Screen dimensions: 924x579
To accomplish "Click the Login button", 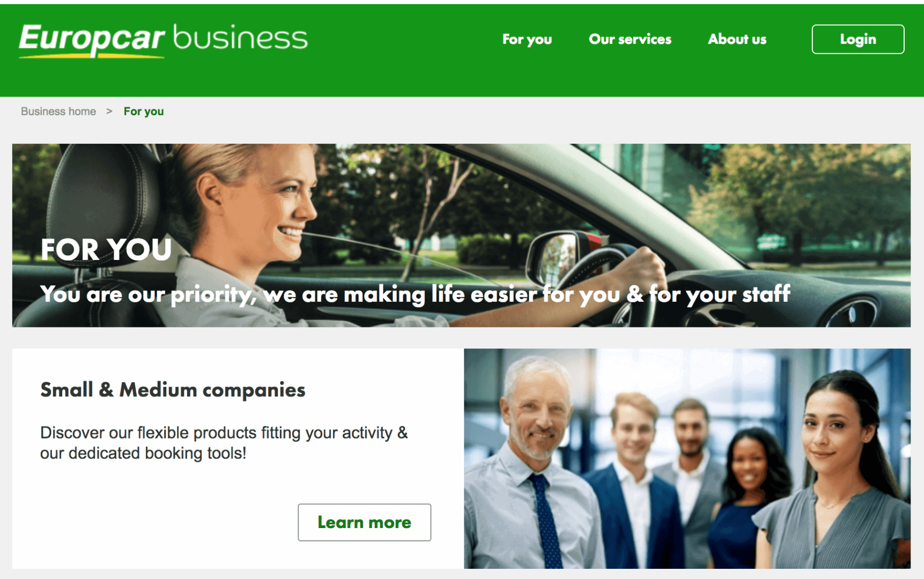I will [x=858, y=39].
